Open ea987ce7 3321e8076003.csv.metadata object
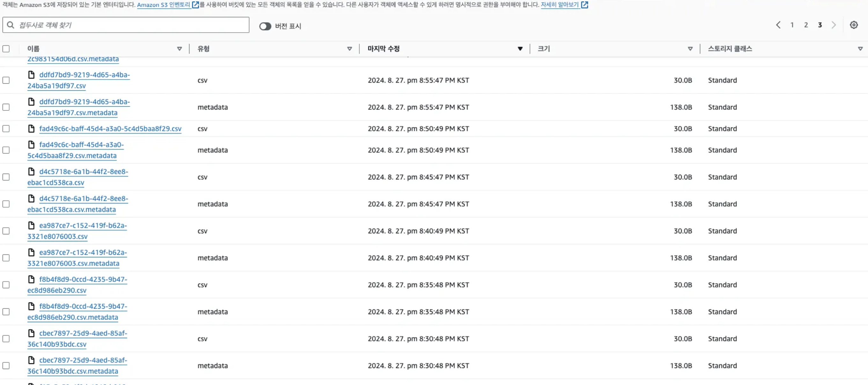This screenshot has height=385, width=868. (77, 258)
